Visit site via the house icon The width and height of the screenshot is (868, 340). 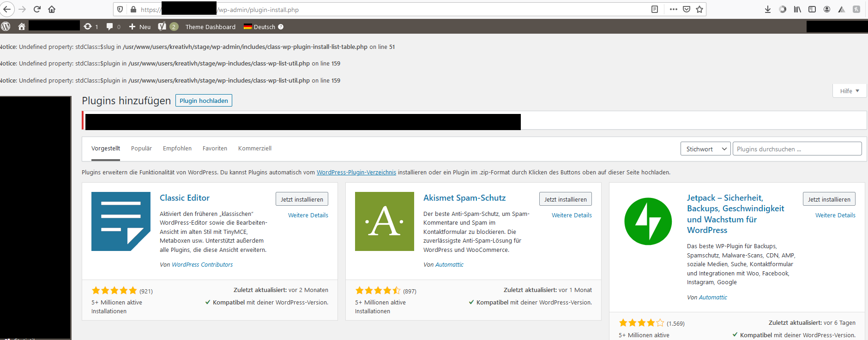coord(22,27)
